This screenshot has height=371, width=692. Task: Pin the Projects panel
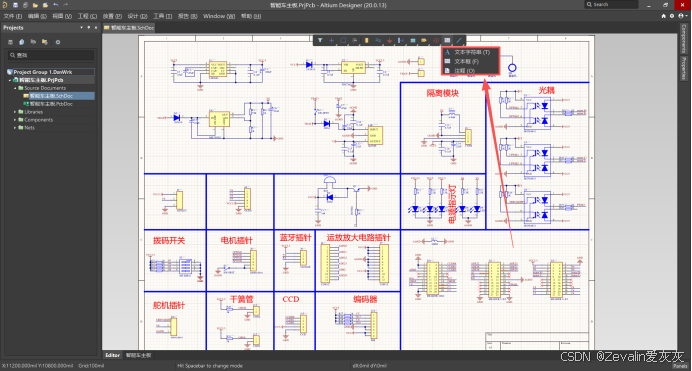coord(89,27)
